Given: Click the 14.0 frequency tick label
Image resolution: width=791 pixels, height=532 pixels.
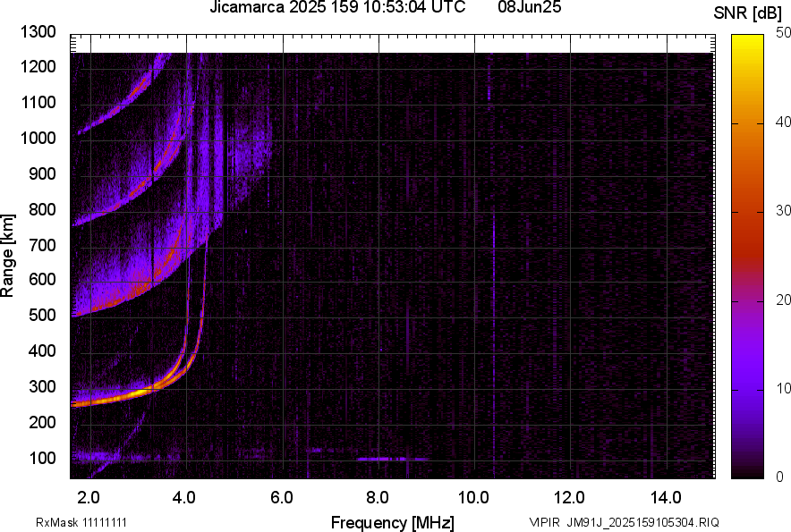Looking at the screenshot, I should click(666, 498).
